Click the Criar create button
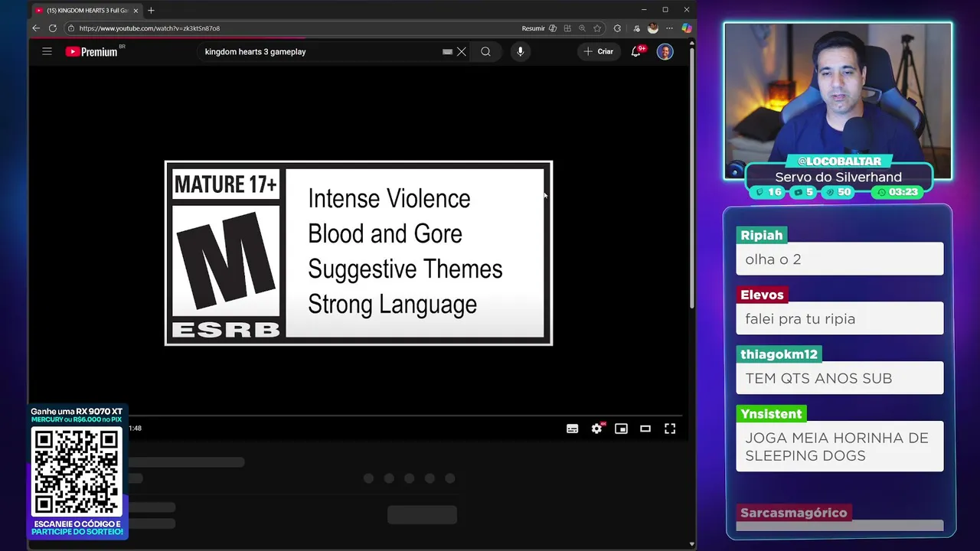 (598, 51)
